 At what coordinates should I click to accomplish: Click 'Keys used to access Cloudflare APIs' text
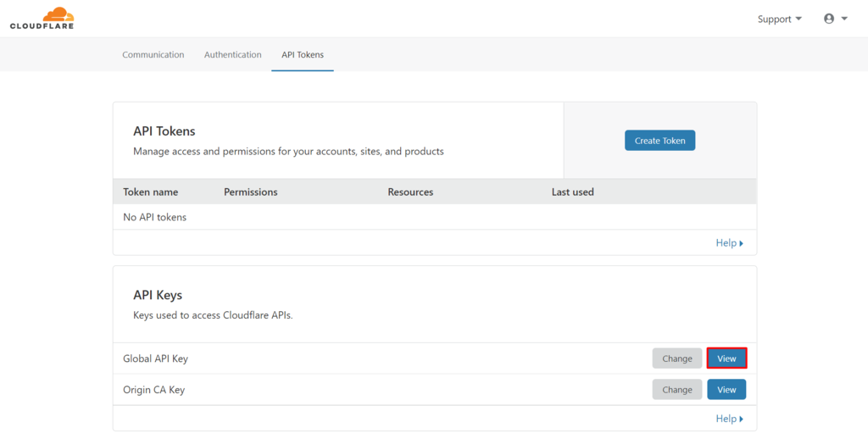(x=213, y=315)
